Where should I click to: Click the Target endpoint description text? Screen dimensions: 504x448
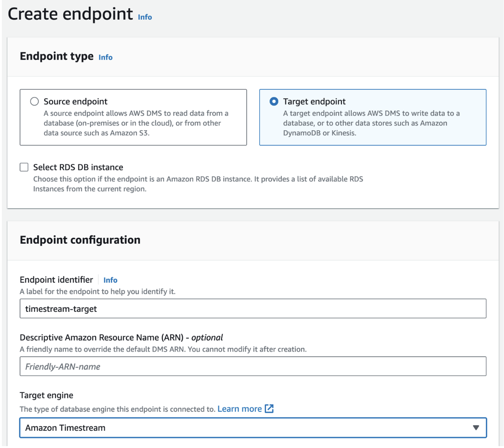pyautogui.click(x=371, y=123)
